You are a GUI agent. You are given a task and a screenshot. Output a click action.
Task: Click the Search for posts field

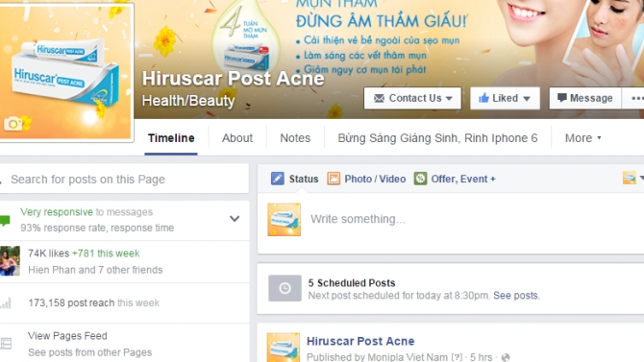click(124, 180)
